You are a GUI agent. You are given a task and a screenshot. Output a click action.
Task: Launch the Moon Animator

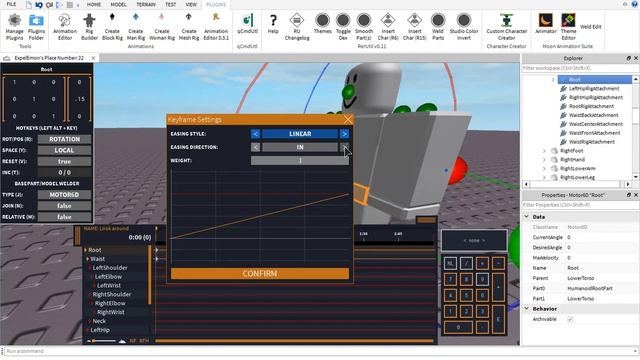[x=546, y=24]
